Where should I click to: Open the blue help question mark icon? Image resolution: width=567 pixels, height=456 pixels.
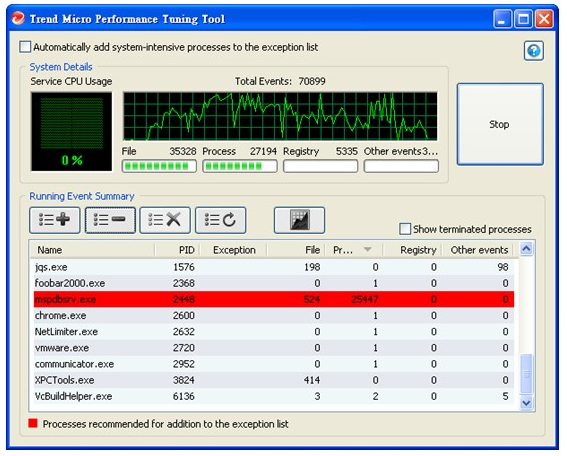coord(534,51)
